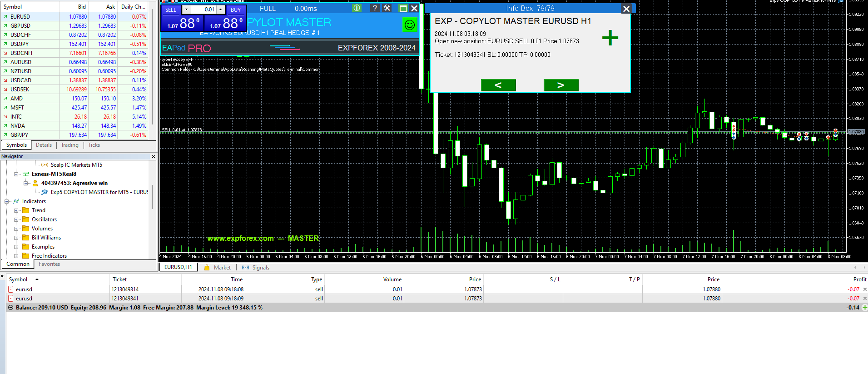
Task: Click the Bill Williams folder icon
Action: 26,238
